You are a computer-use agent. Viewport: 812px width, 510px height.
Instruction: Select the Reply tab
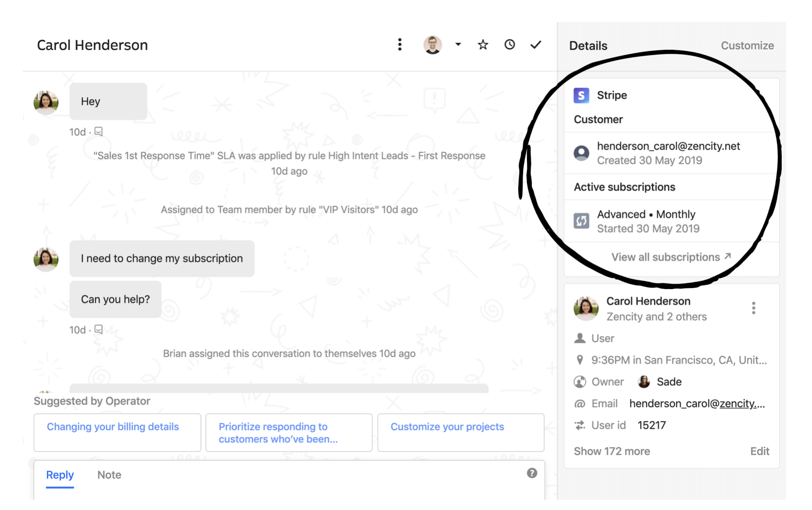pos(60,475)
